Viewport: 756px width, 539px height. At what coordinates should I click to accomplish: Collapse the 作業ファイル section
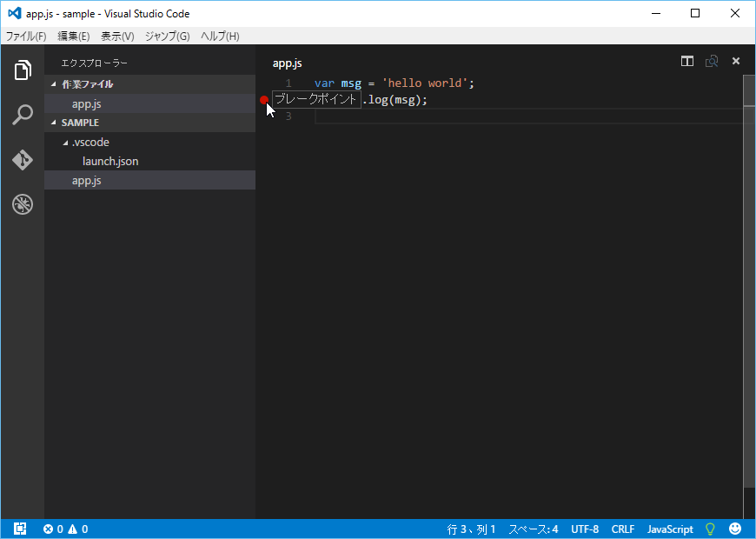pos(87,84)
